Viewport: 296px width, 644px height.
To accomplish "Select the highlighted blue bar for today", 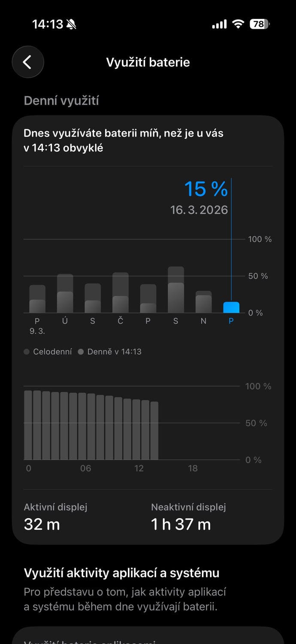I will [231, 307].
